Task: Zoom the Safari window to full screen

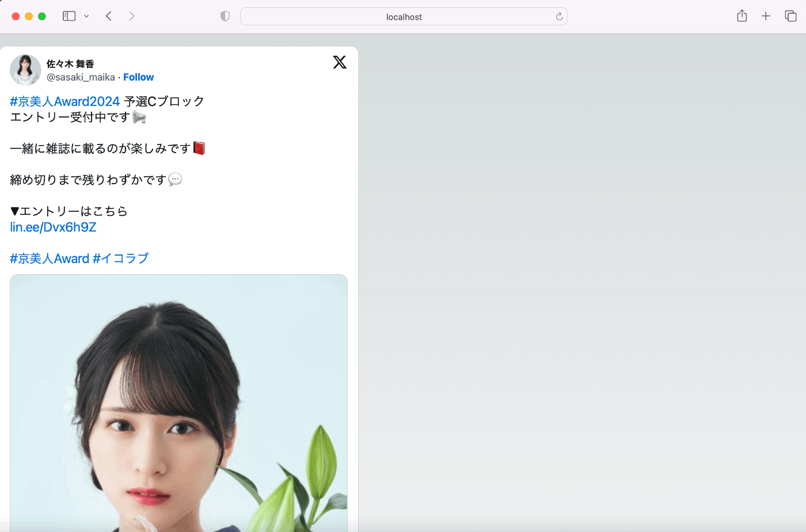Action: [42, 16]
